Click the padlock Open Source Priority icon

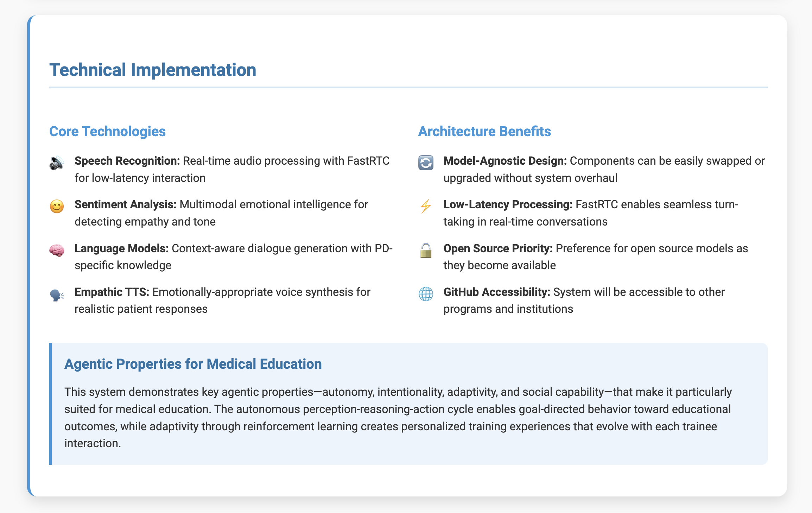tap(426, 251)
